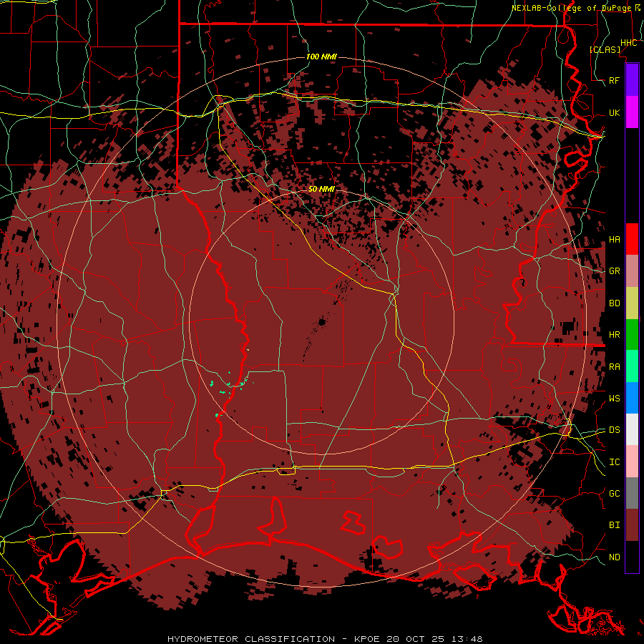Click the 13:48 timestamp

point(467,639)
